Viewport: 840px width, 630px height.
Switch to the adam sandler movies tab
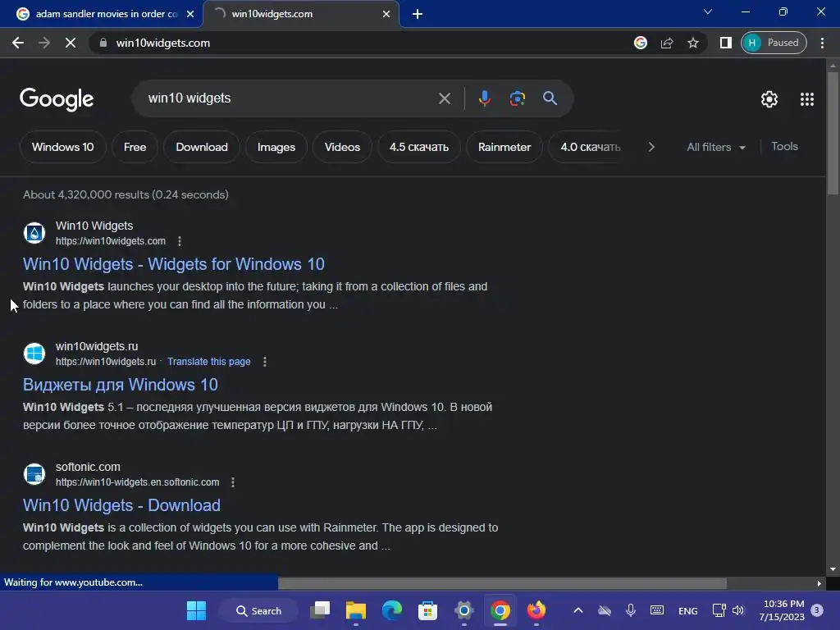point(99,14)
